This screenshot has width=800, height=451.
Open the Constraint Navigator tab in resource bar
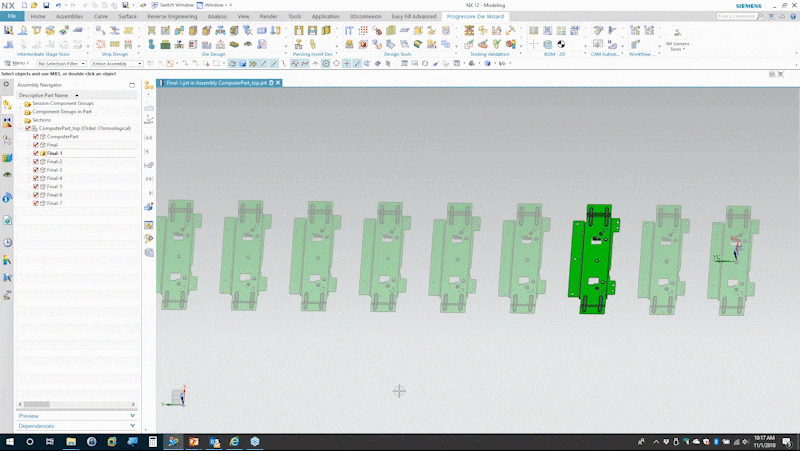click(x=7, y=122)
